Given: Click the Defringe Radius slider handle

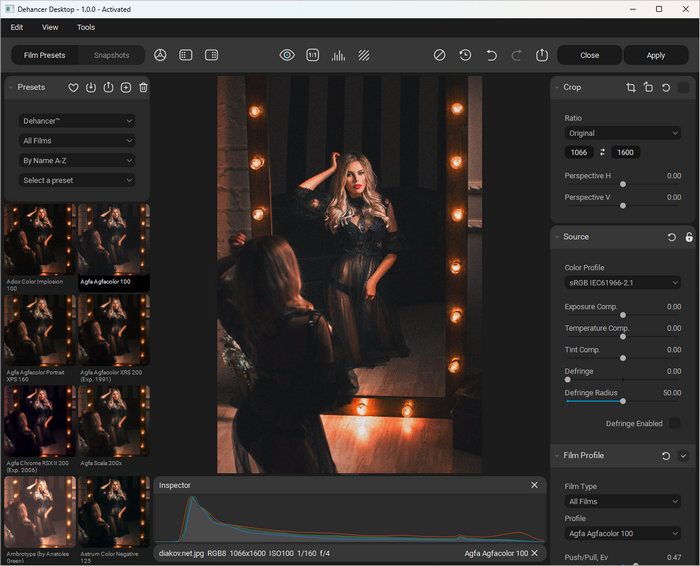Looking at the screenshot, I should 623,401.
